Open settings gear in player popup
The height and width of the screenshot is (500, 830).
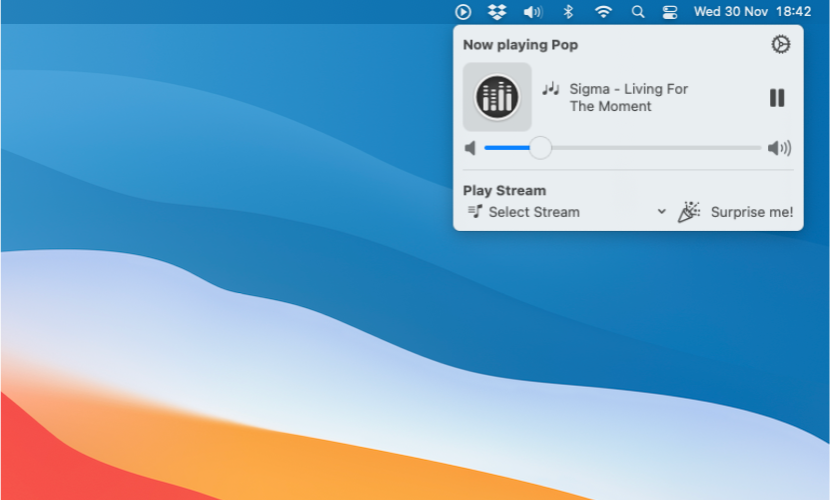point(780,44)
